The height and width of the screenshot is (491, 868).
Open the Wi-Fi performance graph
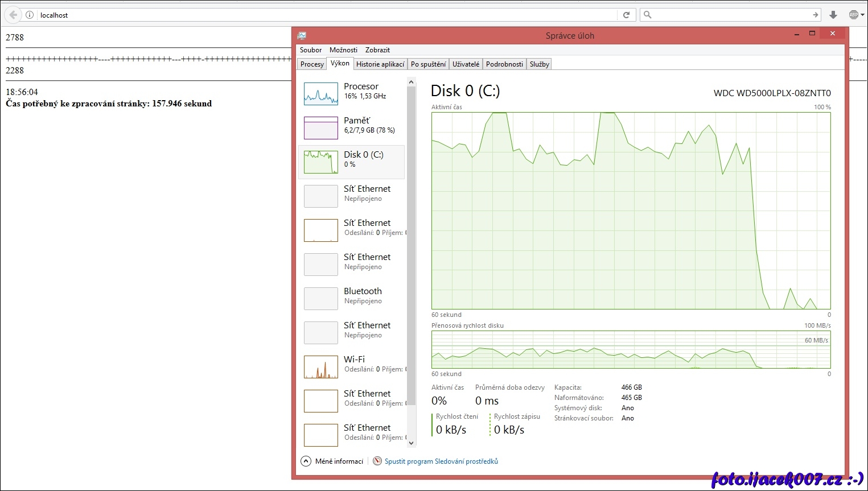coord(321,367)
